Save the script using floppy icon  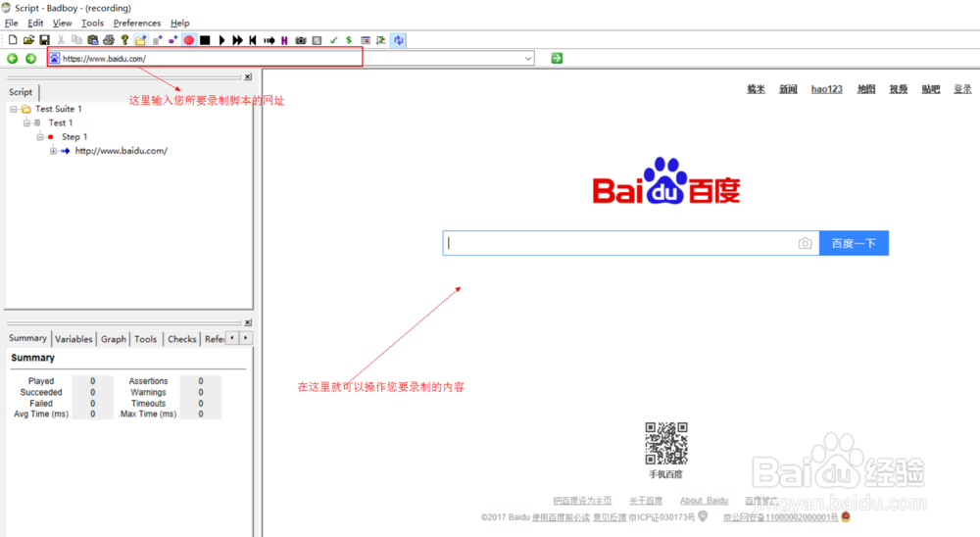point(44,40)
